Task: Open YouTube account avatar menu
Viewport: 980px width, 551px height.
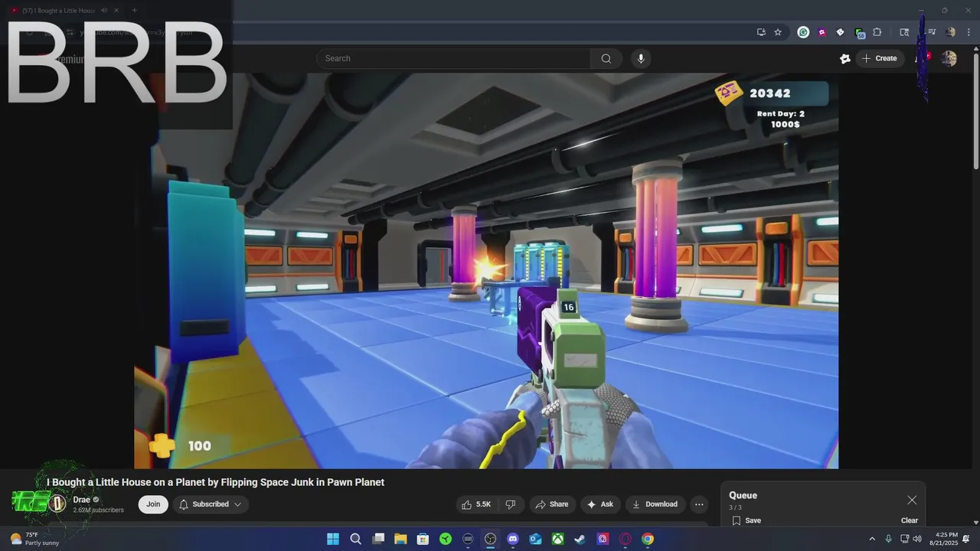Action: click(949, 58)
